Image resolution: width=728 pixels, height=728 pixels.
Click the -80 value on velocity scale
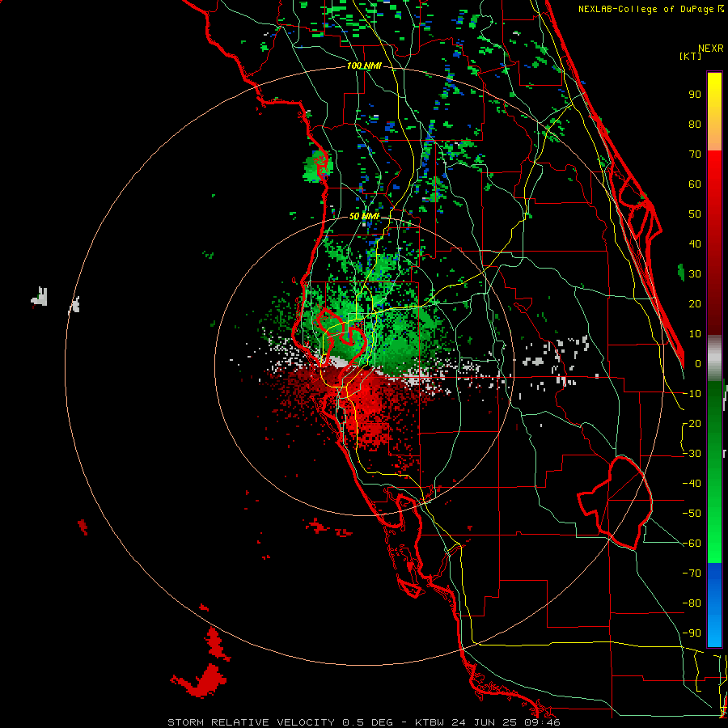(x=692, y=603)
